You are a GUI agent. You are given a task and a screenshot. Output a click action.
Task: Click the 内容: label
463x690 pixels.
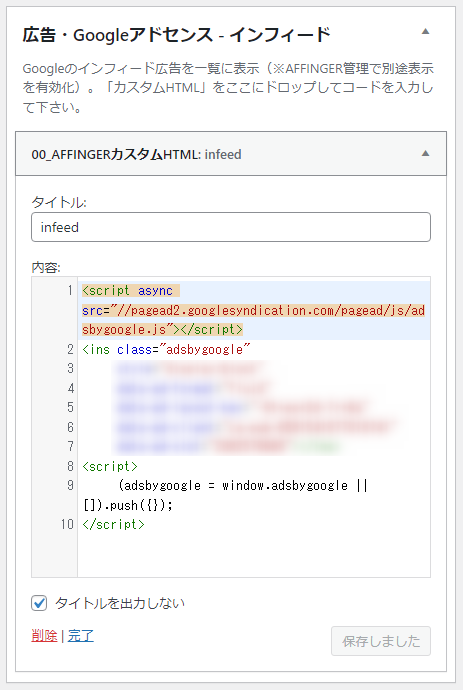pos(46,267)
